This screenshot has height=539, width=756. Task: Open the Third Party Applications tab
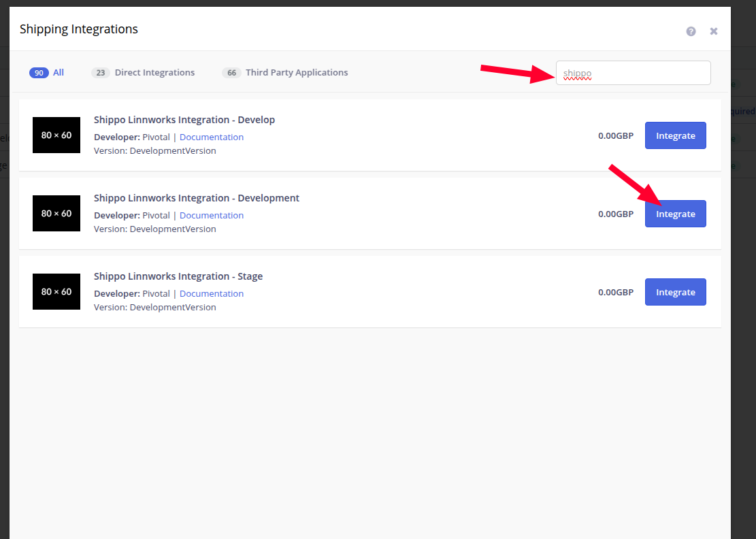click(296, 73)
